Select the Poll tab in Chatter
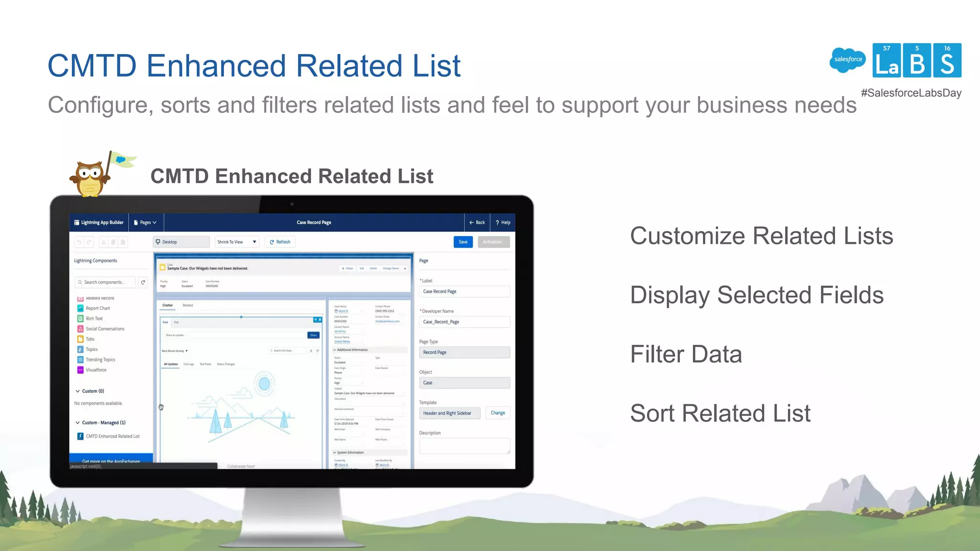980x551 pixels. point(176,322)
